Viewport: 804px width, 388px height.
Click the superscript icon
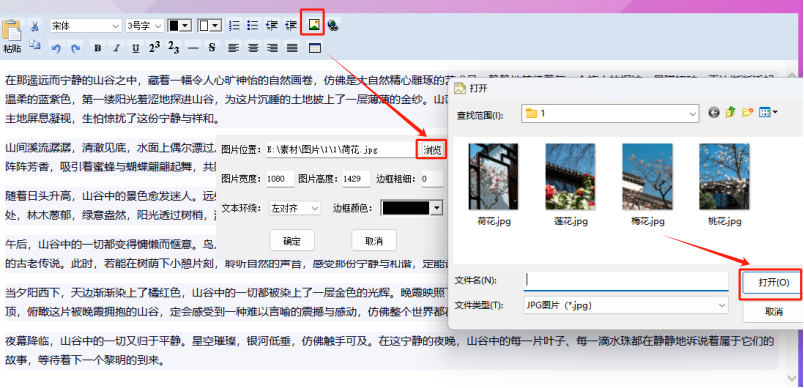(154, 48)
